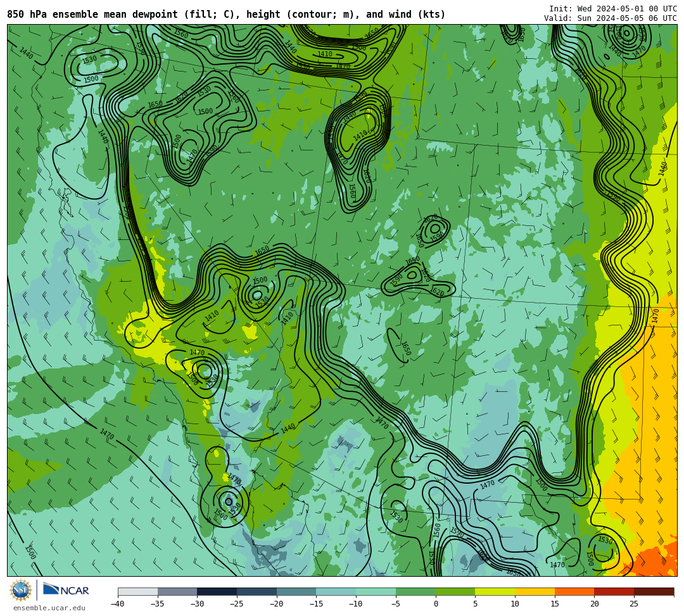Pick the dark navy -30 to -25 colorbar swatch

[217, 591]
